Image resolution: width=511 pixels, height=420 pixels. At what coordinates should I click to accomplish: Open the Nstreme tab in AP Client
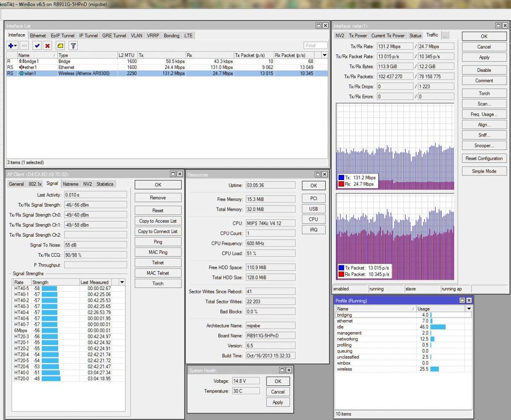click(x=71, y=184)
